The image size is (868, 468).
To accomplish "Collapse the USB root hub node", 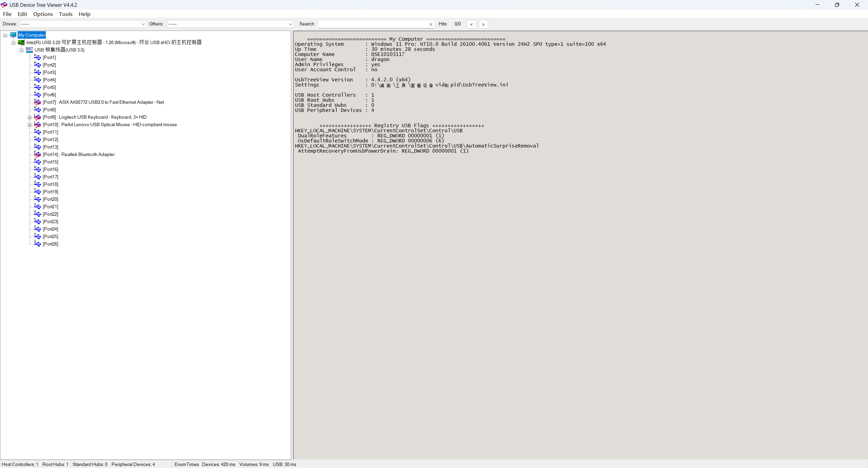I will [x=21, y=50].
